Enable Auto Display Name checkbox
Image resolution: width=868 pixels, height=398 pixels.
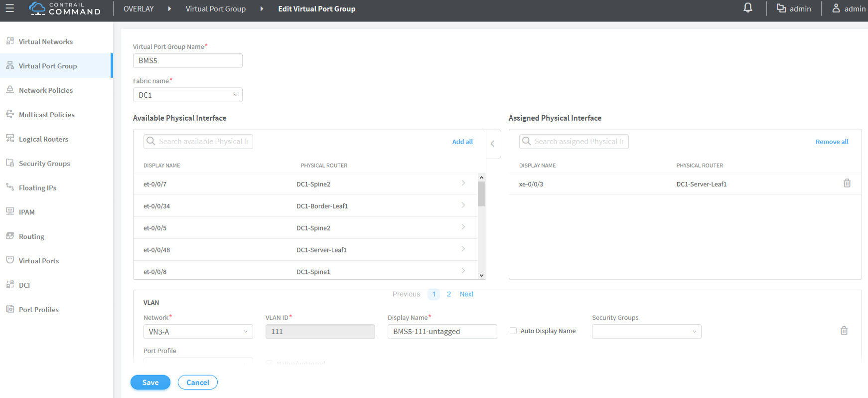point(513,331)
